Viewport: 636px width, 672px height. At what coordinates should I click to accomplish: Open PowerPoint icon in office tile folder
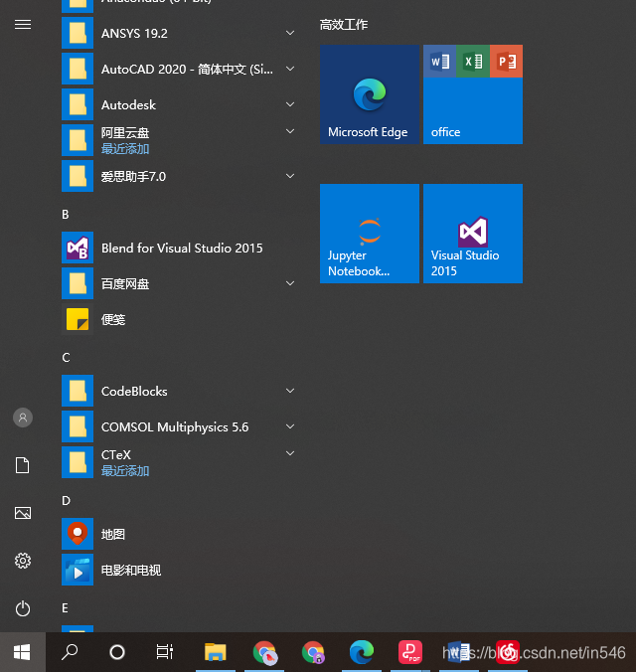(x=506, y=62)
